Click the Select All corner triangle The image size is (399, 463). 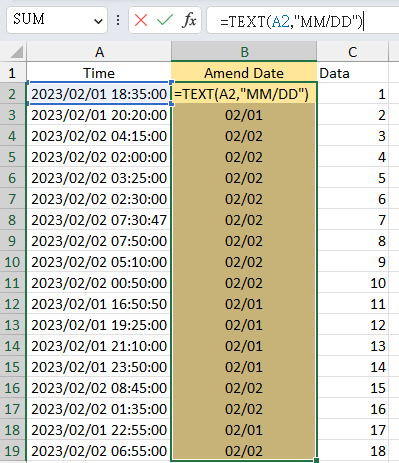[16, 52]
